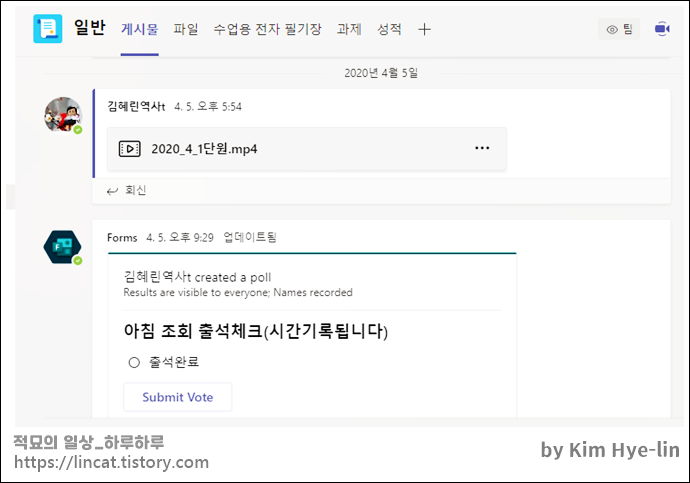Click the Forms sender name
This screenshot has height=483, width=690.
coord(122,238)
